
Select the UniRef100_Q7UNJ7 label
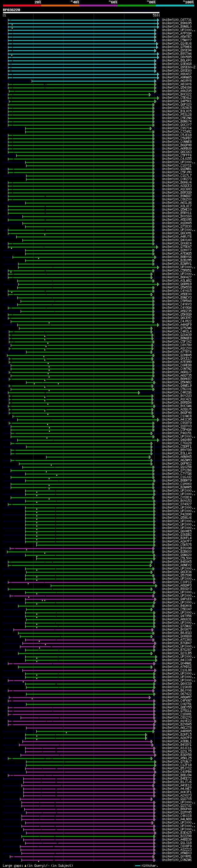pyautogui.click(x=176, y=761)
